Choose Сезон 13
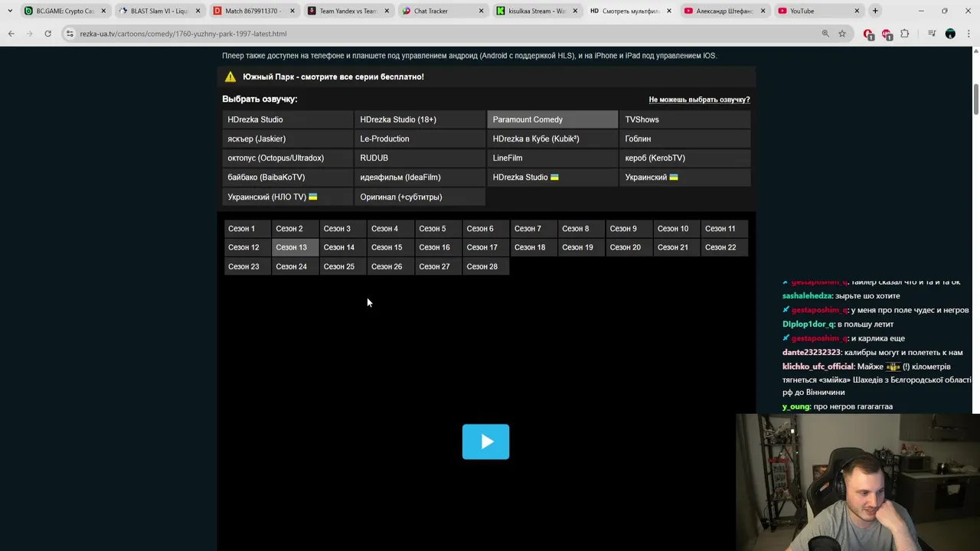This screenshot has height=551, width=980. 295,247
